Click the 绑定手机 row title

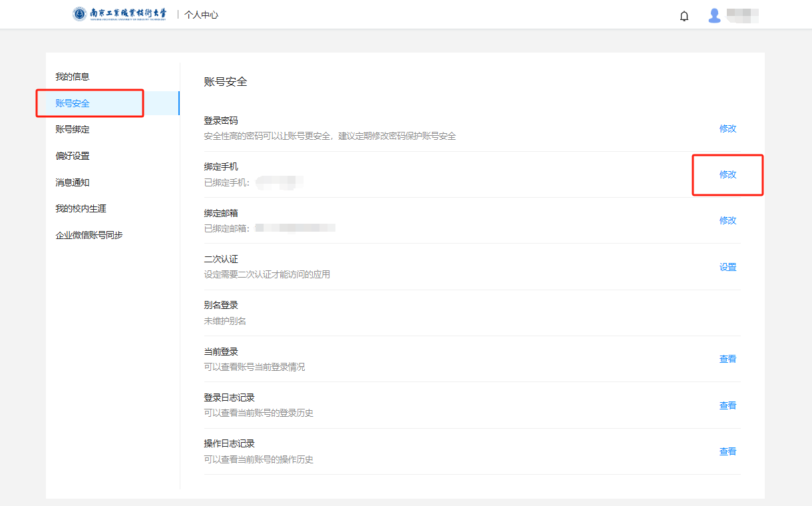221,166
